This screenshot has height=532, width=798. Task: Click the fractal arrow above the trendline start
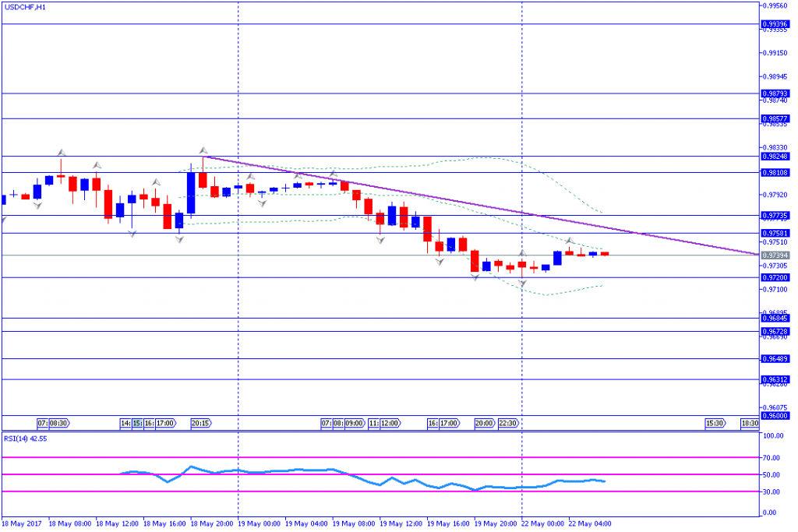pyautogui.click(x=203, y=149)
